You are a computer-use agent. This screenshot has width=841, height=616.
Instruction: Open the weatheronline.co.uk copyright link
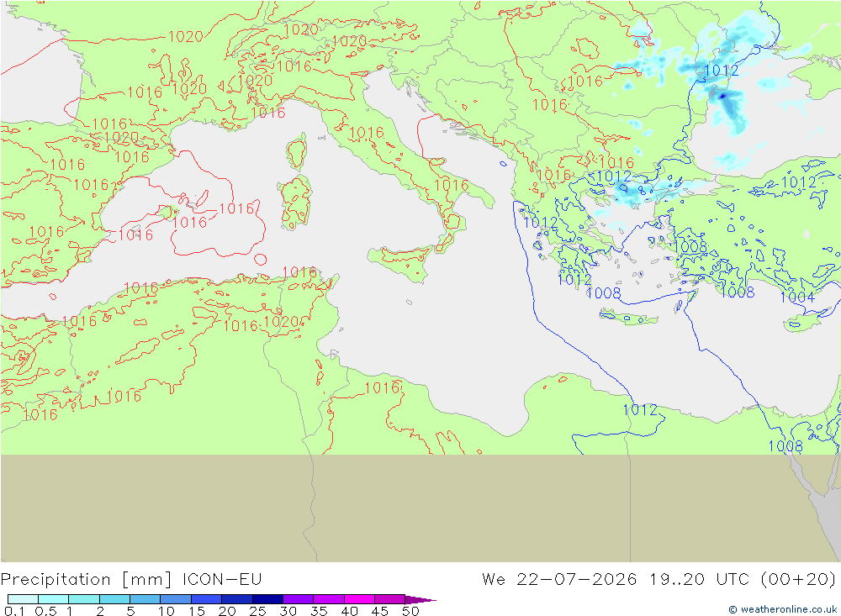point(782,609)
